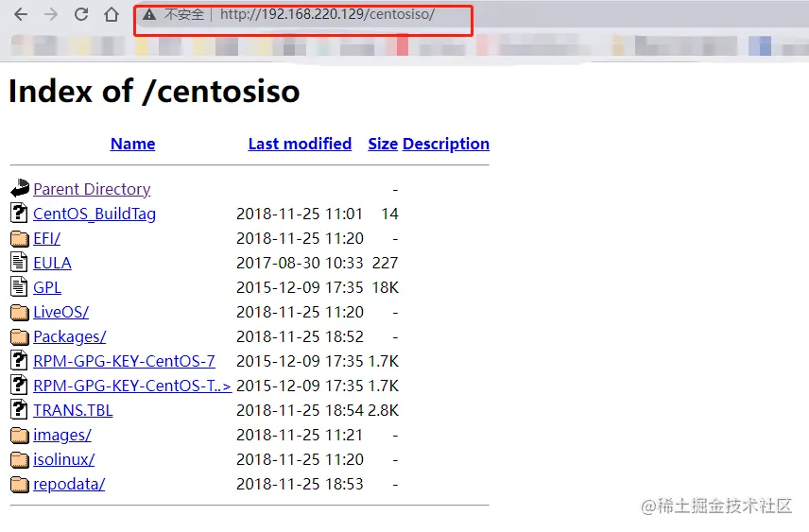This screenshot has width=809, height=532.
Task: Click the unknown-file icon beside CentOS_BuildTag
Action: (x=19, y=214)
